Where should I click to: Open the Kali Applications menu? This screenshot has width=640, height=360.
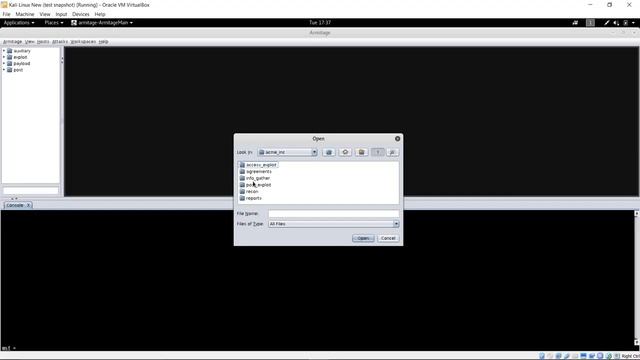(19, 23)
